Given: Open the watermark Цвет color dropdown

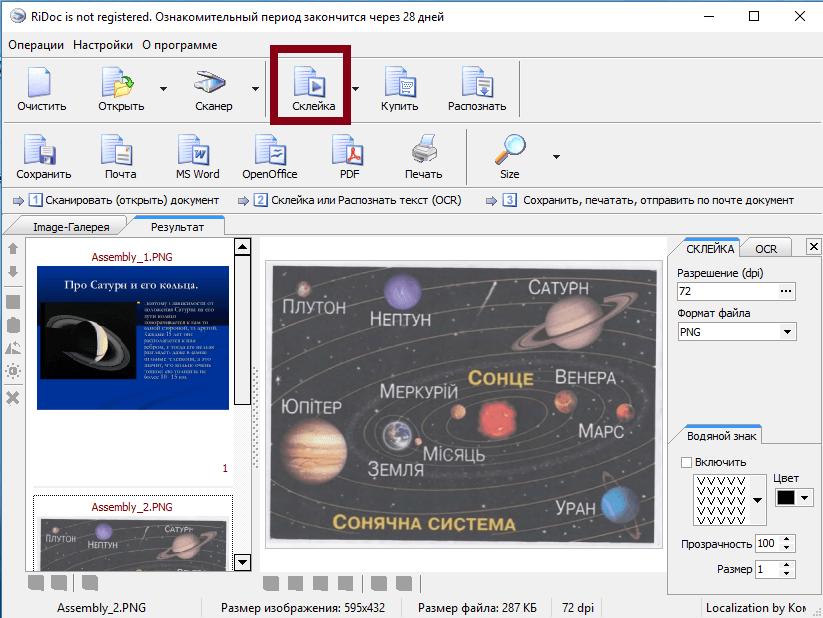Looking at the screenshot, I should click(804, 497).
